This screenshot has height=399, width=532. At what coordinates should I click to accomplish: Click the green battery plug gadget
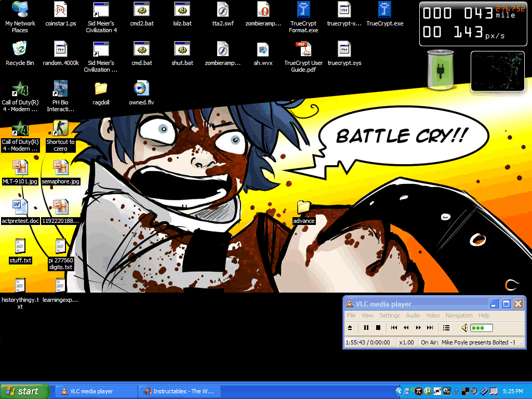coord(441,70)
